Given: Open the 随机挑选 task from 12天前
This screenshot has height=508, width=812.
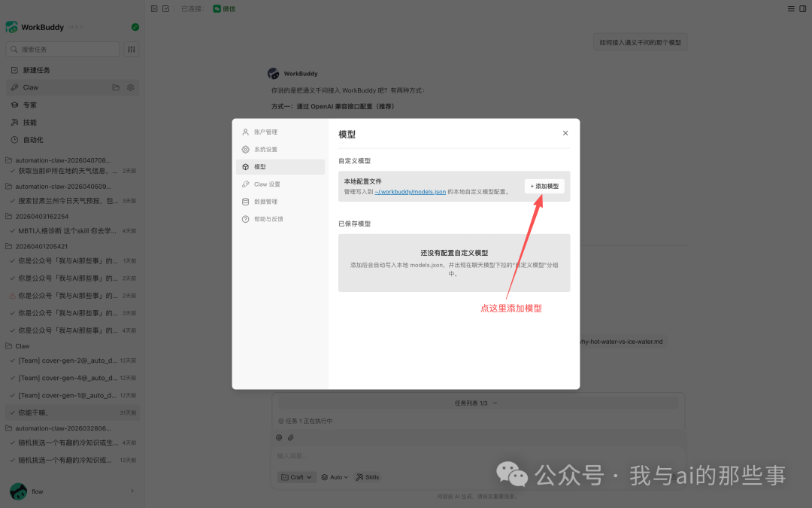Looking at the screenshot, I should click(72, 460).
